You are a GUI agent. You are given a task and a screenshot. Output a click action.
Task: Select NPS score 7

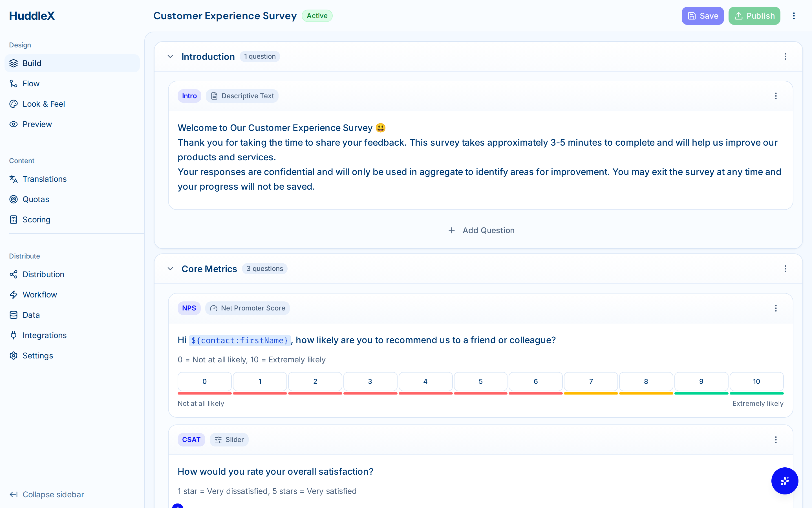[x=591, y=382]
